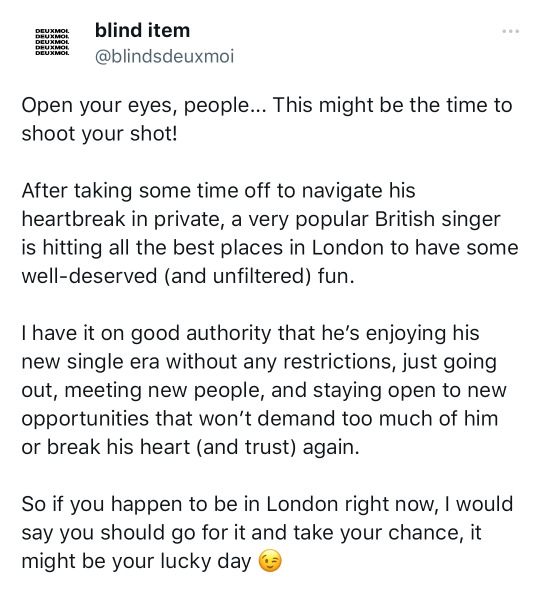Click the 'new single era' phrase

[x=90, y=362]
